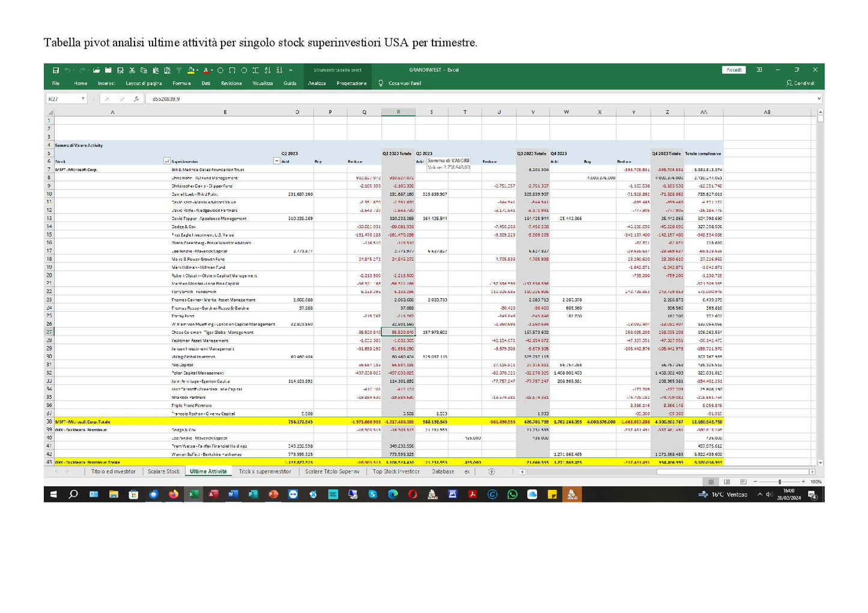The height and width of the screenshot is (613, 868).
Task: Open WhatsApp from the taskbar
Action: pos(512,494)
